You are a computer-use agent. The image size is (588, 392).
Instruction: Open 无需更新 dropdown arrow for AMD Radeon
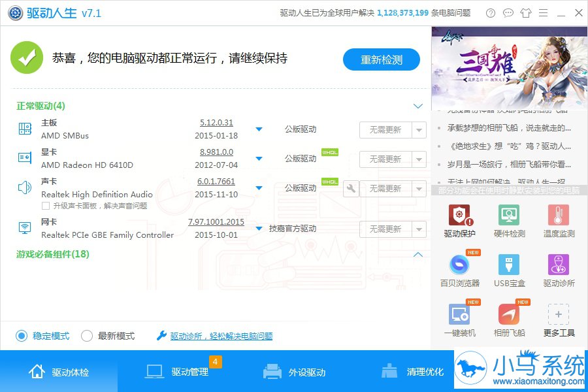(419, 159)
